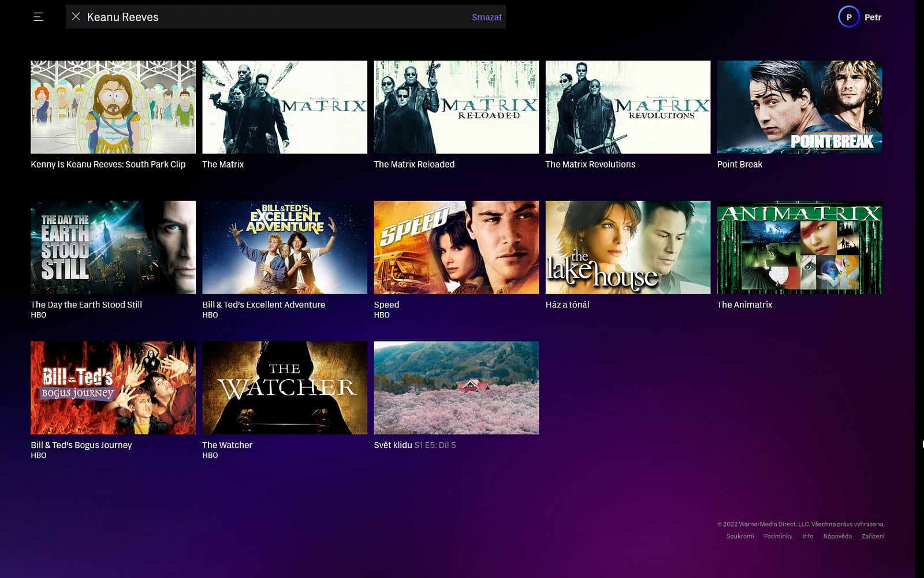Click the 'The Matrix' title text

pyautogui.click(x=223, y=164)
